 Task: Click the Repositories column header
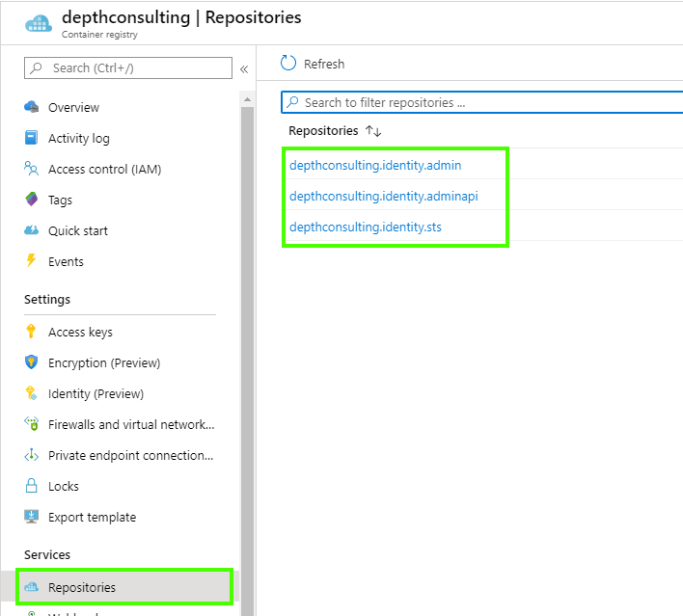(323, 130)
